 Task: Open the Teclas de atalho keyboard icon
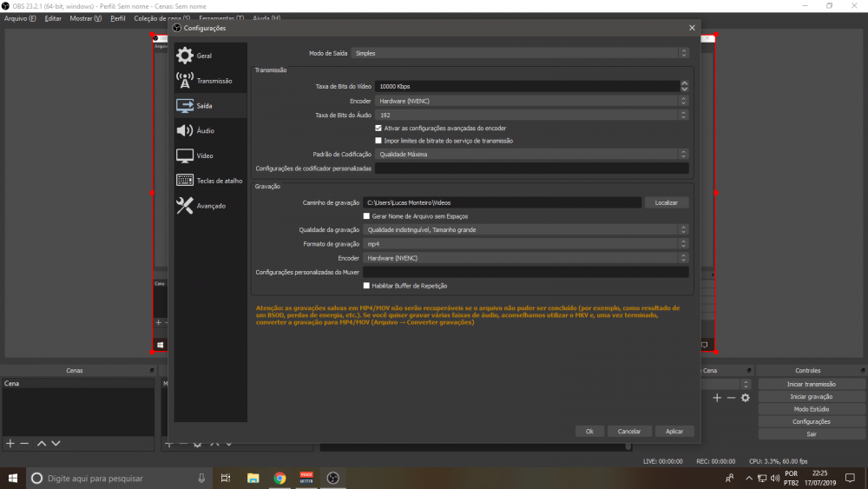click(185, 181)
